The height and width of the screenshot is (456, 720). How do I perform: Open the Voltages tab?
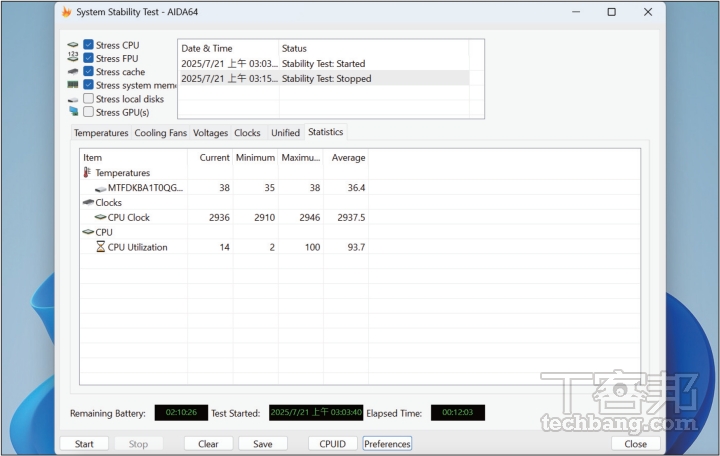click(210, 133)
